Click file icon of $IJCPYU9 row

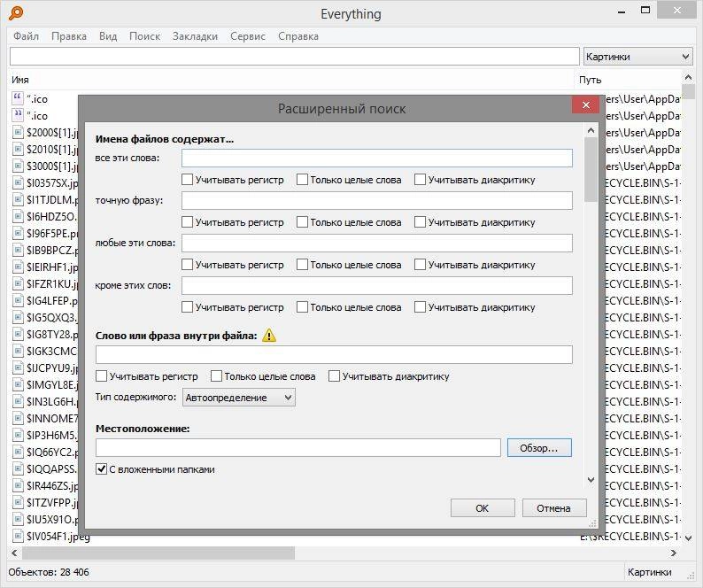[x=18, y=367]
